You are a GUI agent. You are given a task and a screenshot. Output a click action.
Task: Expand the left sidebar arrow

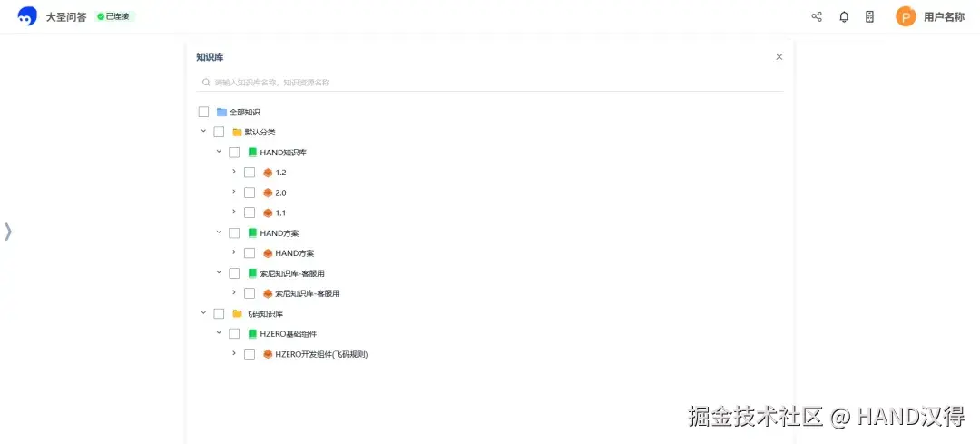pos(8,232)
